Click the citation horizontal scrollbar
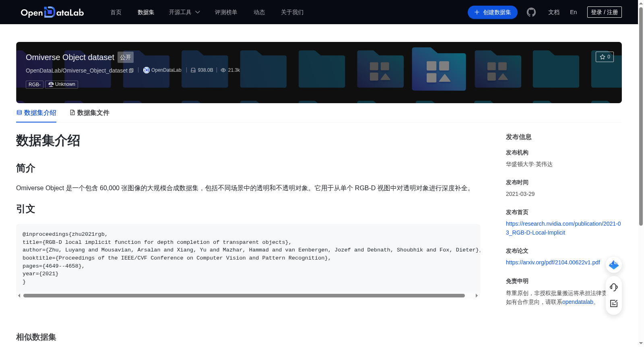This screenshot has width=644, height=347. (x=244, y=295)
